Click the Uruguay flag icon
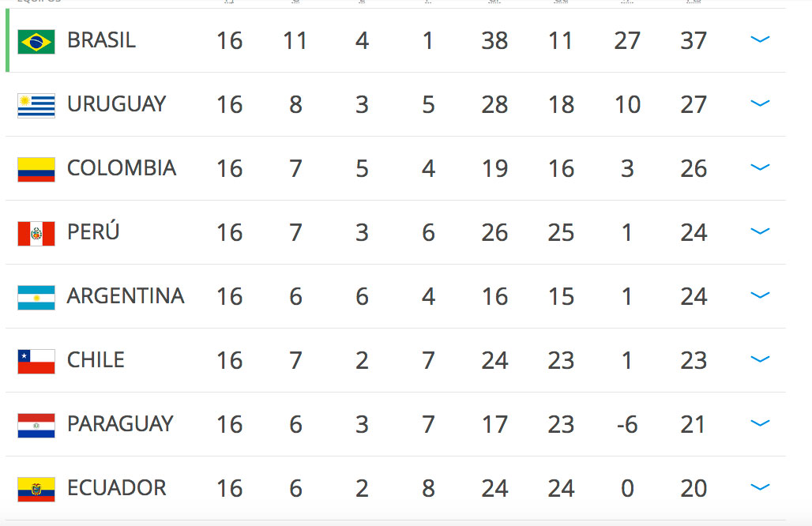This screenshot has width=812, height=526. pyautogui.click(x=36, y=106)
